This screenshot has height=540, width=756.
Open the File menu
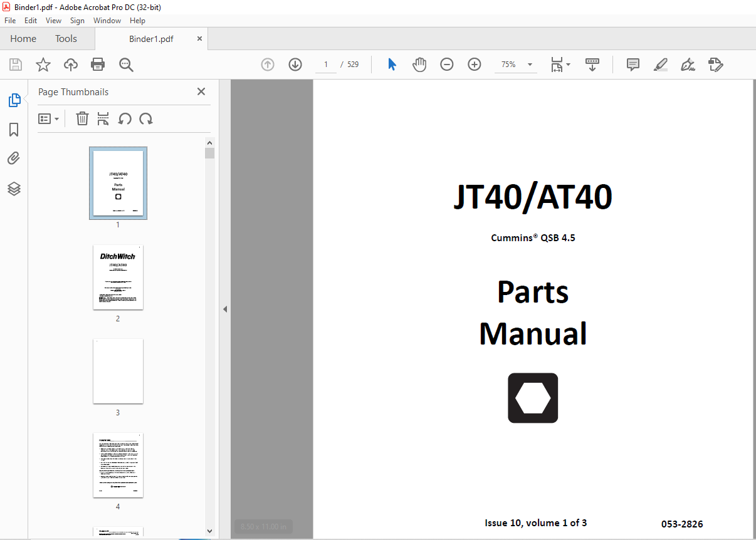(10, 21)
